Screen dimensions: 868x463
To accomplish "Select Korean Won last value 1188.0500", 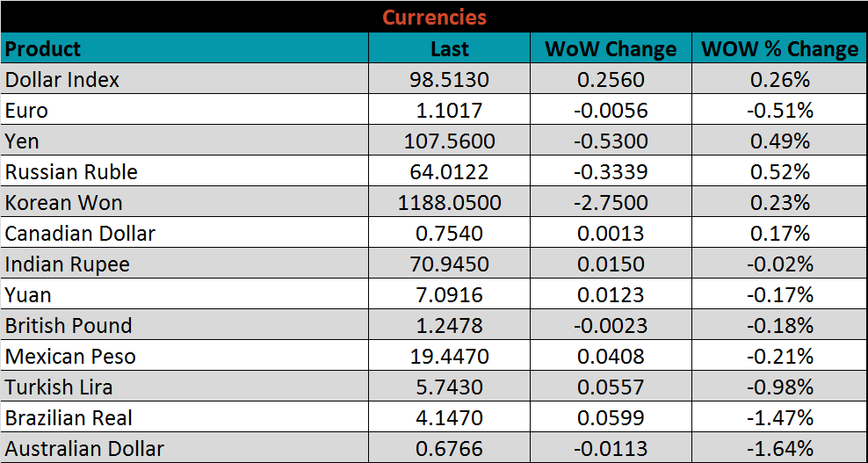I will [449, 203].
